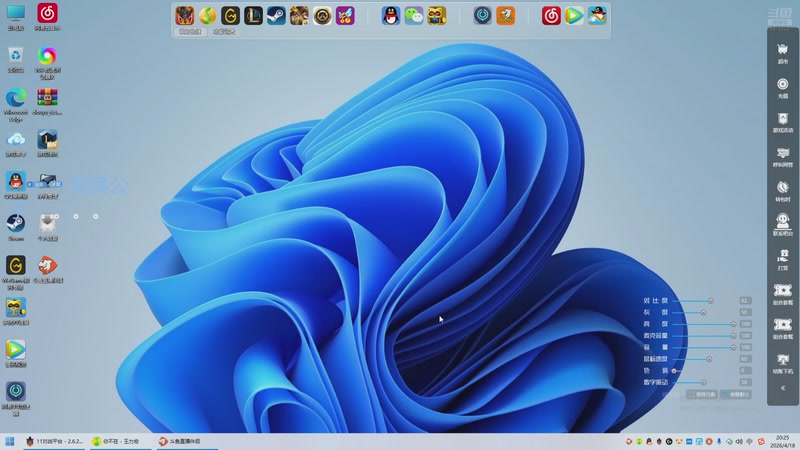Launch Overwatch from the top dock

pos(322,15)
